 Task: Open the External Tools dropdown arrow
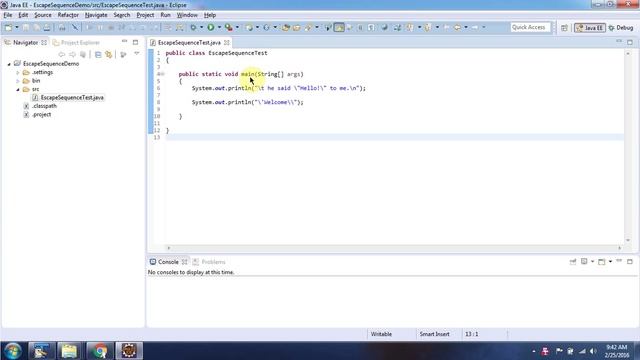(x=237, y=27)
